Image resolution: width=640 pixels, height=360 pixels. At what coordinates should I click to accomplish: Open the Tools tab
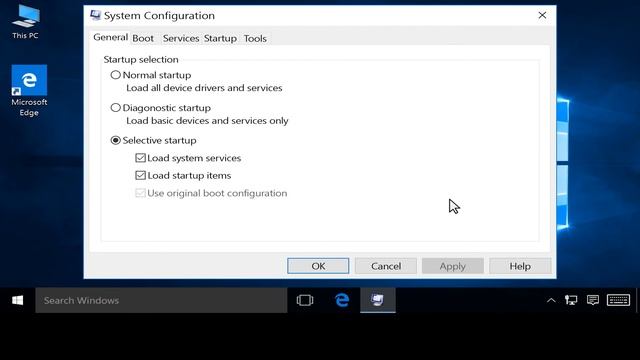click(x=255, y=38)
